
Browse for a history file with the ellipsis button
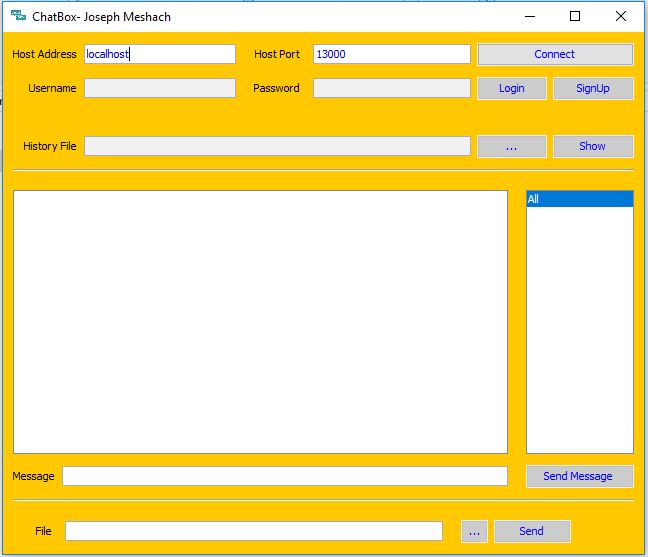(x=511, y=146)
